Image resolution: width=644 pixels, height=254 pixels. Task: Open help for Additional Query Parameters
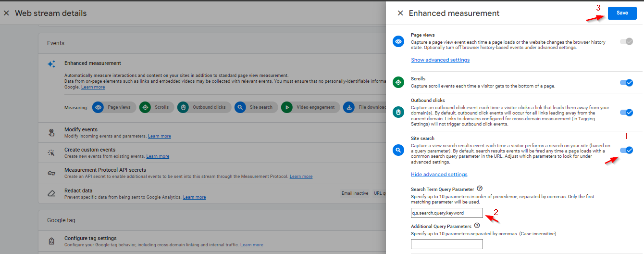click(x=477, y=226)
